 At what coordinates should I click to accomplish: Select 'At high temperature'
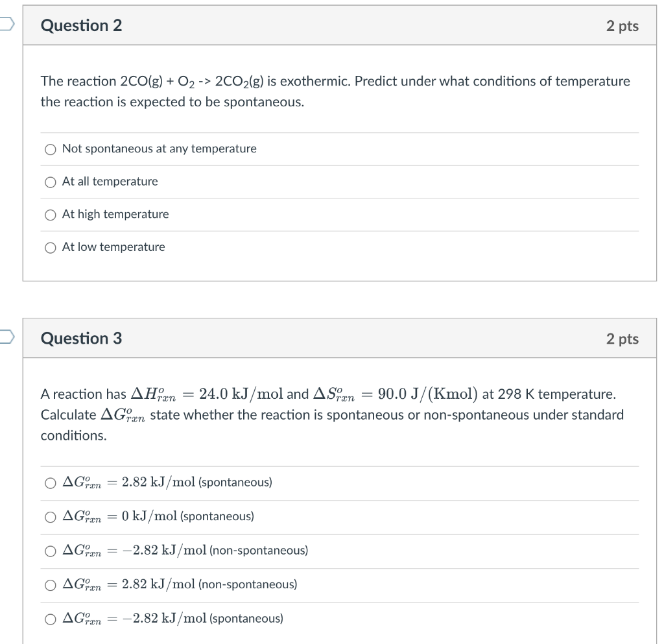[x=50, y=215]
